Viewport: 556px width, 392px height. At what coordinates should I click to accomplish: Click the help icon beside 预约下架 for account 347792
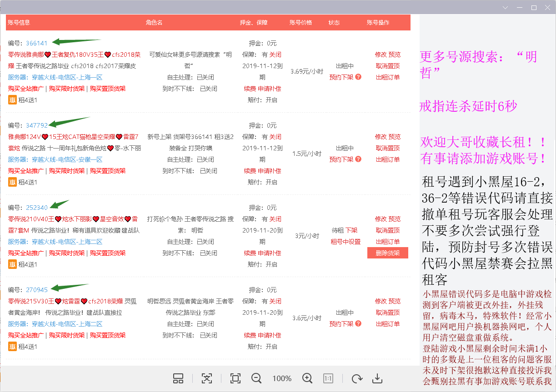[x=358, y=159]
